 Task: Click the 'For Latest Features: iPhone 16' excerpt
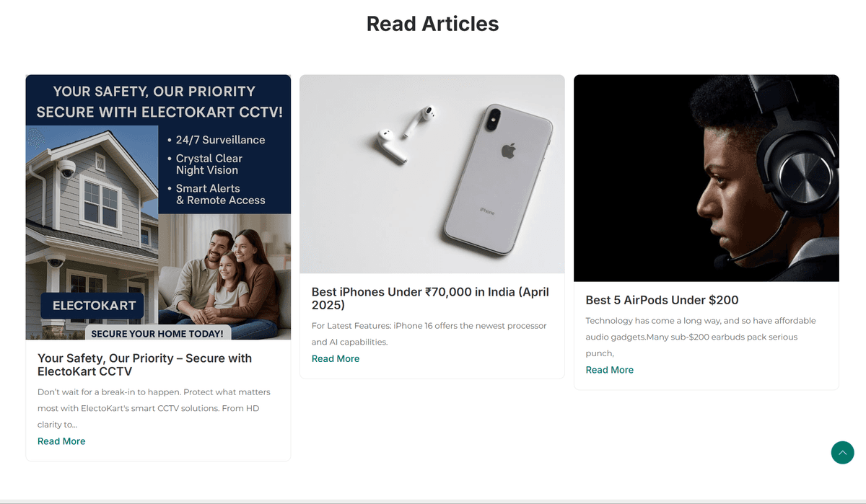(429, 334)
